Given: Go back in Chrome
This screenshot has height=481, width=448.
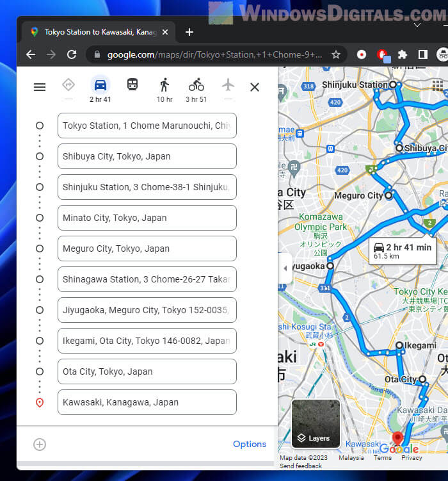Looking at the screenshot, I should click(x=31, y=54).
